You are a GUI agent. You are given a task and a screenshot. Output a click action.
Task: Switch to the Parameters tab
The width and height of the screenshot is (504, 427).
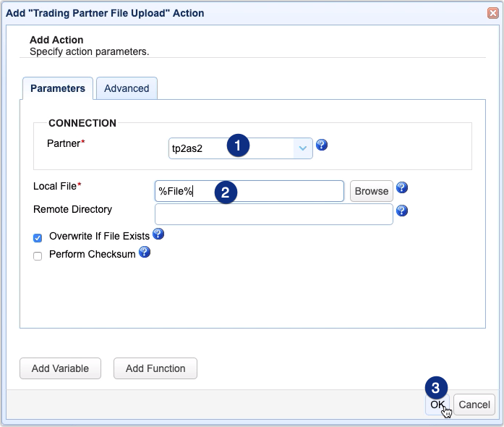[x=58, y=88]
